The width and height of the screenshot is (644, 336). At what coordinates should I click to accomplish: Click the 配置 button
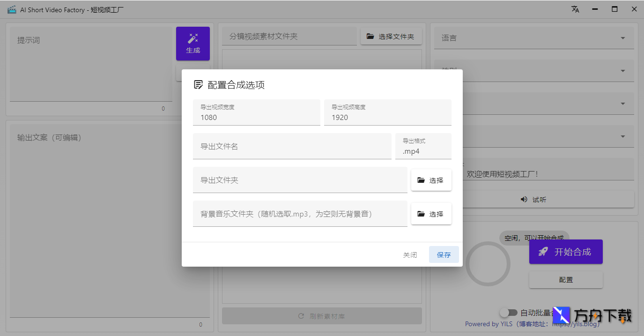point(566,279)
